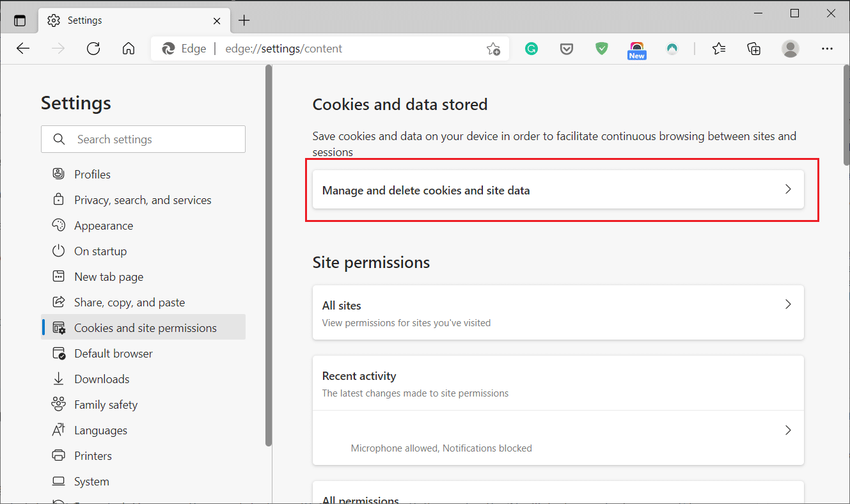
Task: Open the Pocket extension
Action: [567, 48]
